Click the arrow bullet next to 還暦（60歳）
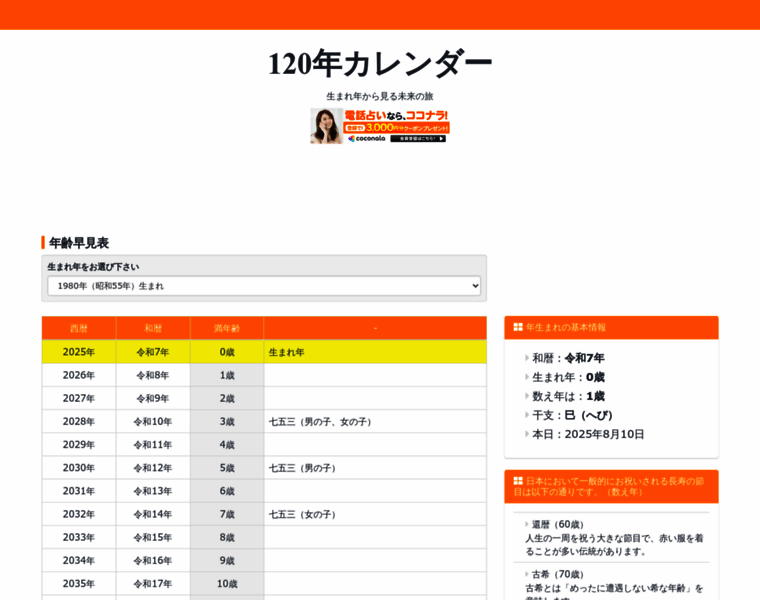The height and width of the screenshot is (600, 760). pos(527,524)
